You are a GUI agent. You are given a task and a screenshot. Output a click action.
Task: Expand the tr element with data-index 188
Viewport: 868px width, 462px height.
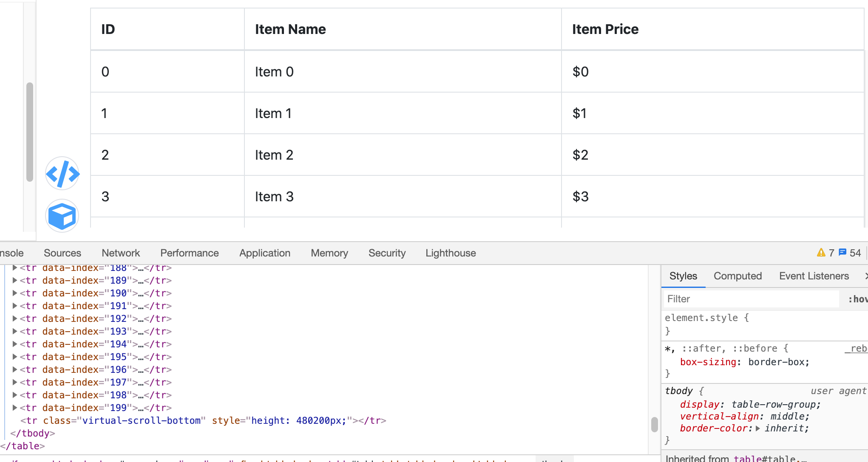[14, 268]
